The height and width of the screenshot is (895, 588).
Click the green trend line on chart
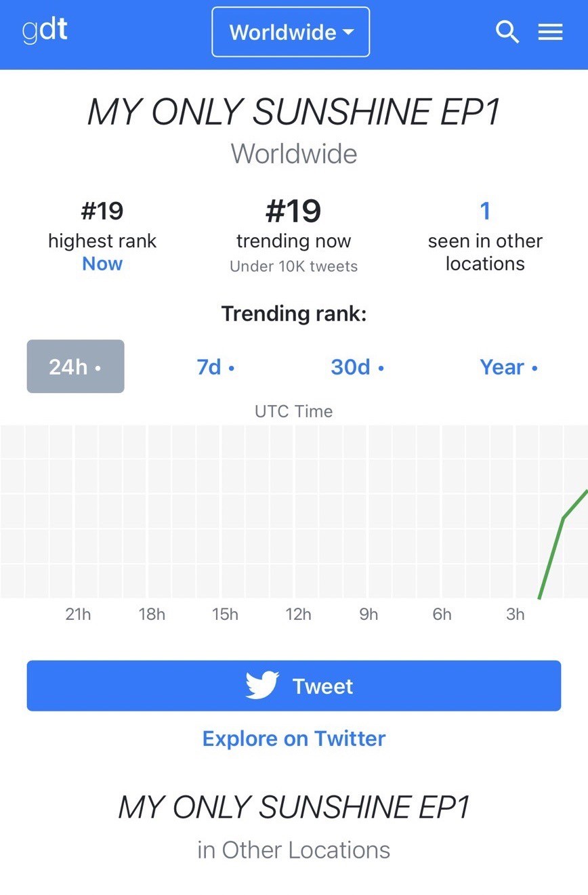pyautogui.click(x=552, y=556)
